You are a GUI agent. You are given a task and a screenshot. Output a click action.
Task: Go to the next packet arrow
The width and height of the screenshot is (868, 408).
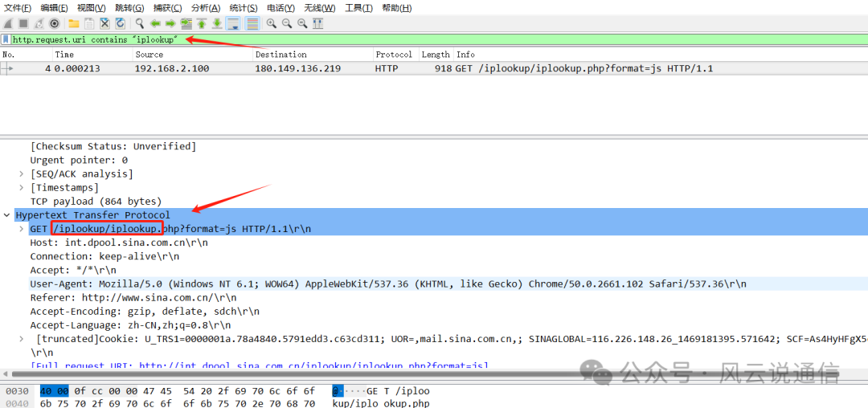point(170,23)
